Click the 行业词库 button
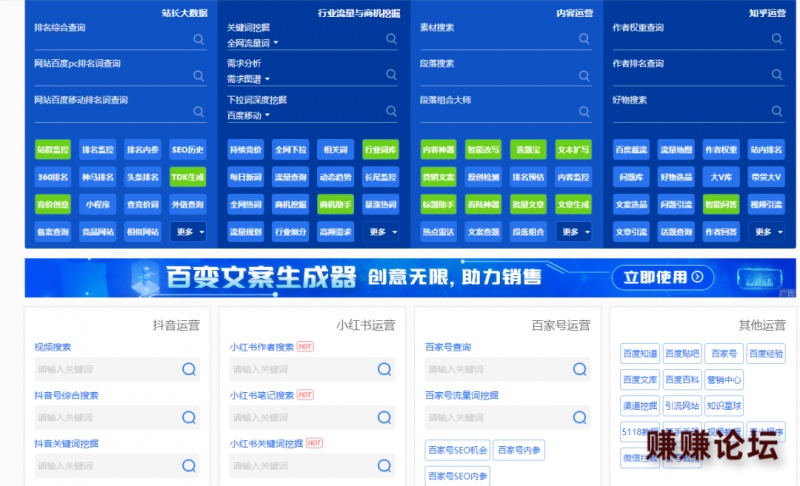The height and width of the screenshot is (486, 800). (x=381, y=149)
